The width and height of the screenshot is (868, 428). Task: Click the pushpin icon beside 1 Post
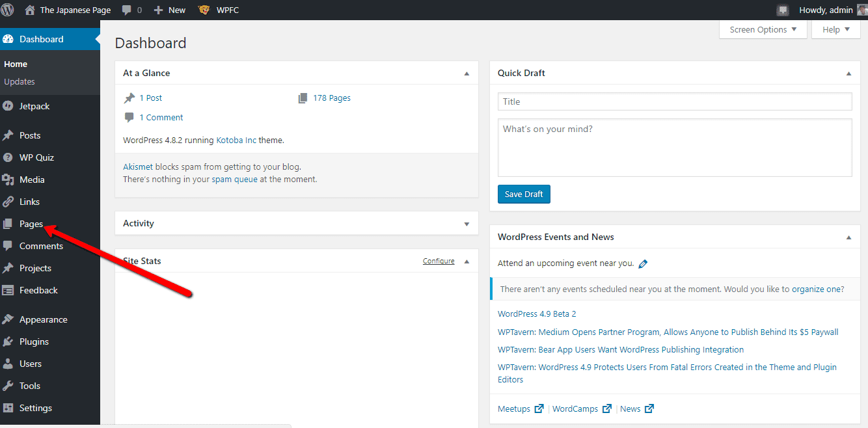[x=129, y=98]
